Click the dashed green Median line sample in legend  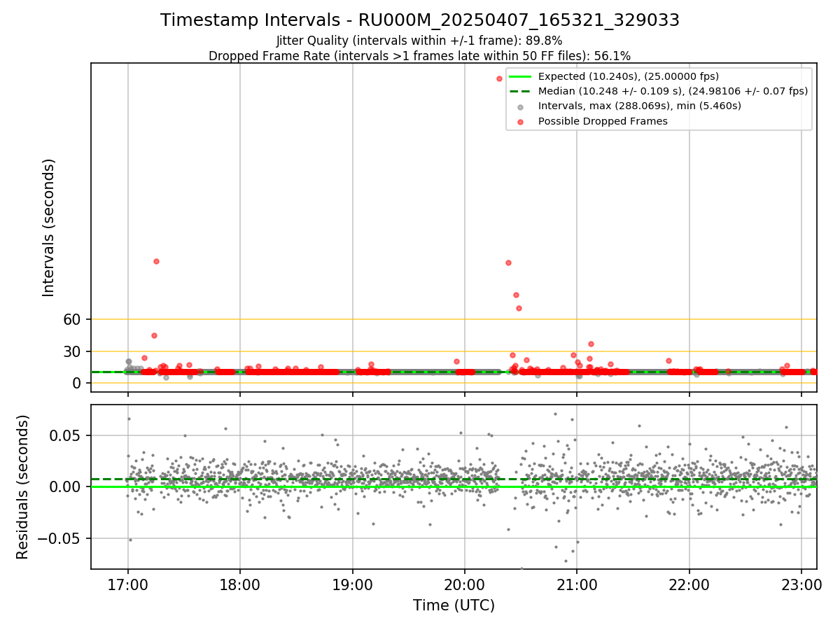pos(520,91)
